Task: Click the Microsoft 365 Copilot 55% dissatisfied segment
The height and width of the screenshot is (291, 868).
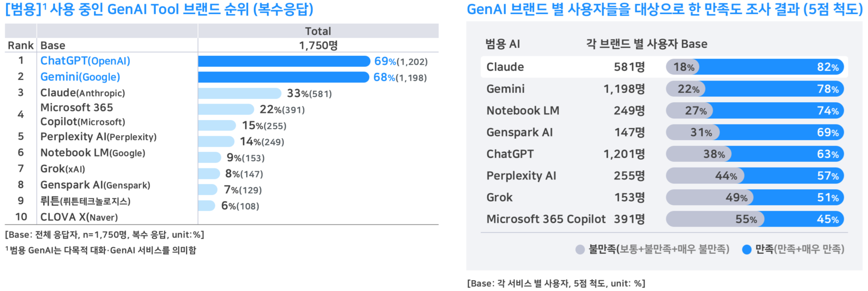Action: (715, 219)
